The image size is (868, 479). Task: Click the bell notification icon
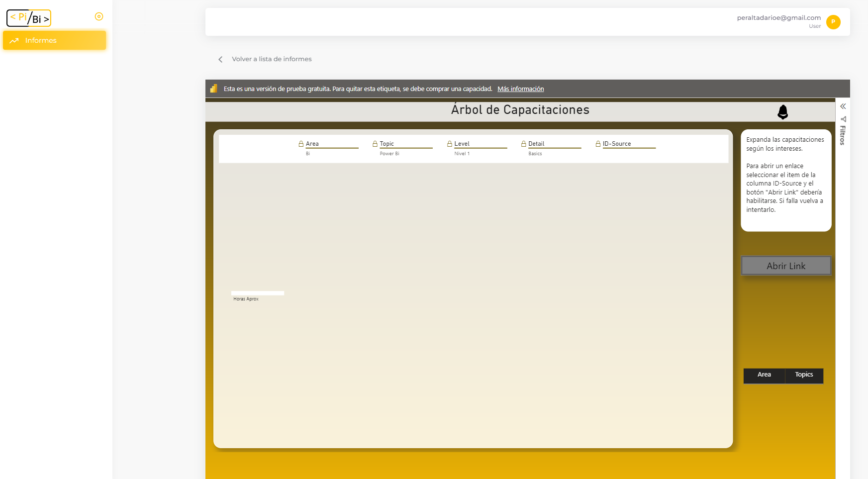(782, 112)
